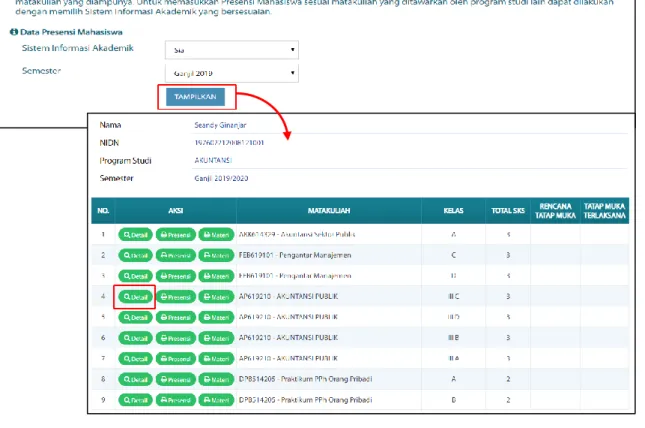Click Presensi for Pengantar Manajemen class D
The height and width of the screenshot is (428, 645).
click(176, 276)
